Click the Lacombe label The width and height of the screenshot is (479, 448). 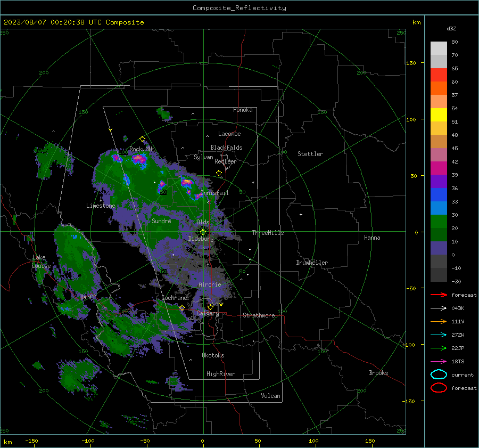click(229, 134)
